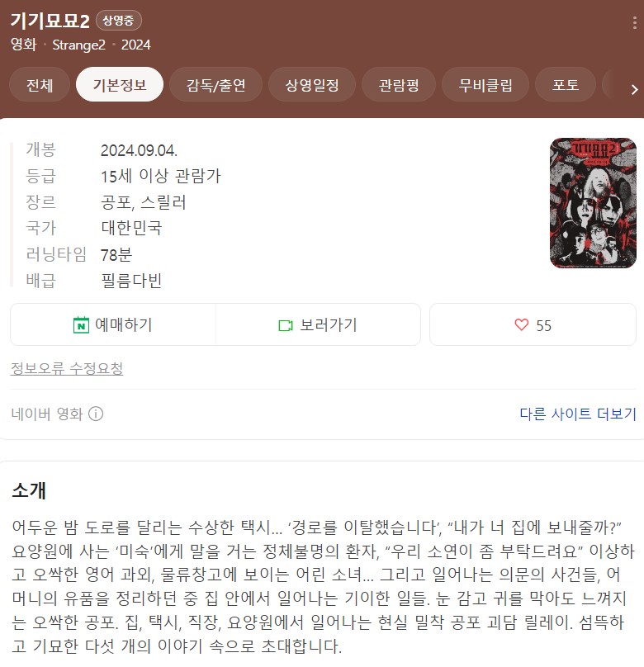Screen dimensions: 644x667
Task: Click the info icon next to 네이버 영화
Action: [96, 414]
